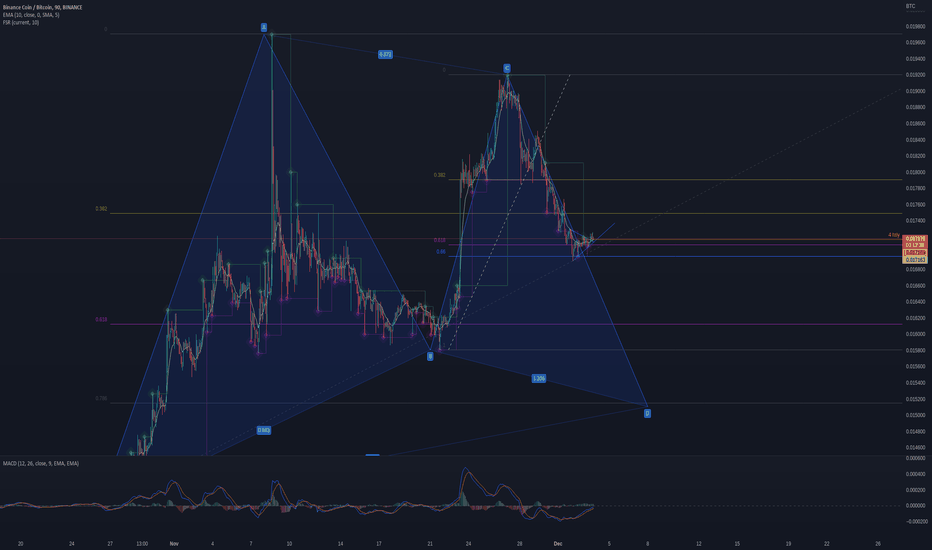Image resolution: width=932 pixels, height=550 pixels.
Task: Click the 0.014600 price axis label
Action: 915,447
